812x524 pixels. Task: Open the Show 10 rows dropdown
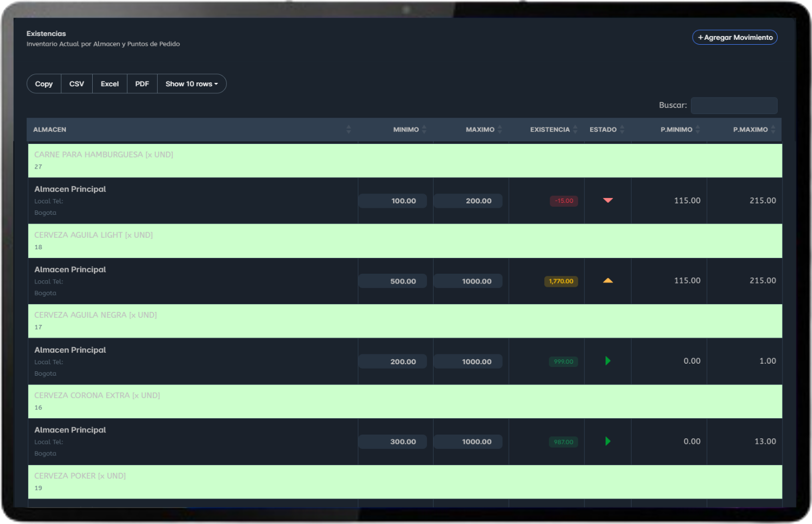click(x=191, y=84)
